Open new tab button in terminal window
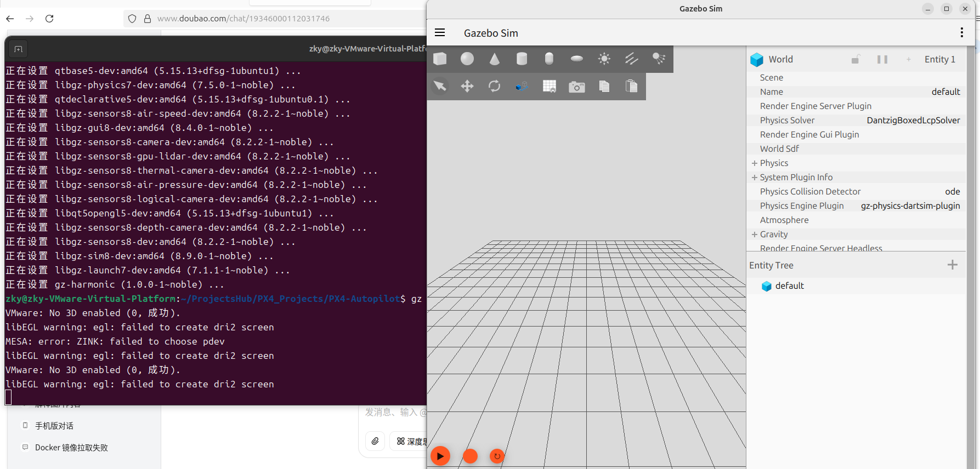Viewport: 980px width, 469px height. 18,49
